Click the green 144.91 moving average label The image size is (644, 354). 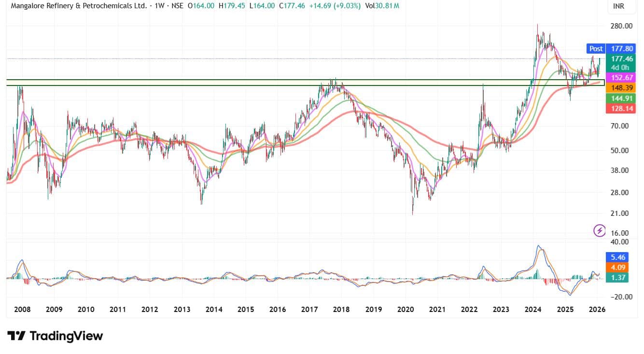[621, 98]
